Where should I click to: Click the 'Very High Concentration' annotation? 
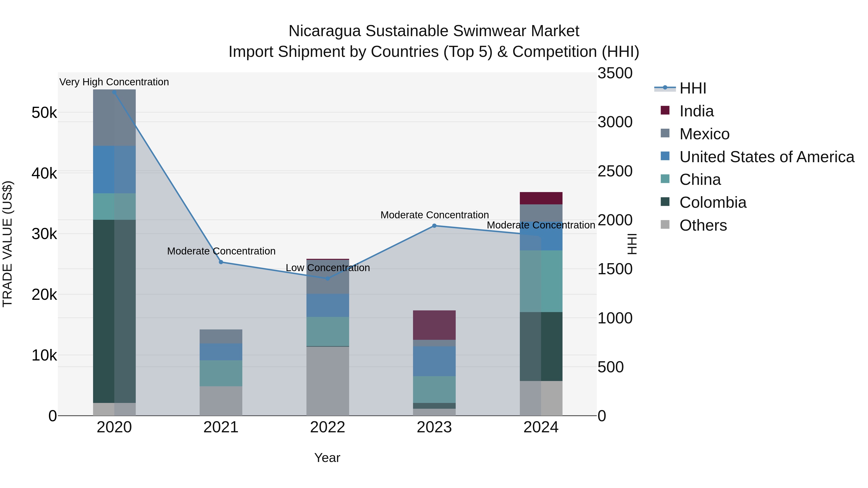pyautogui.click(x=114, y=82)
